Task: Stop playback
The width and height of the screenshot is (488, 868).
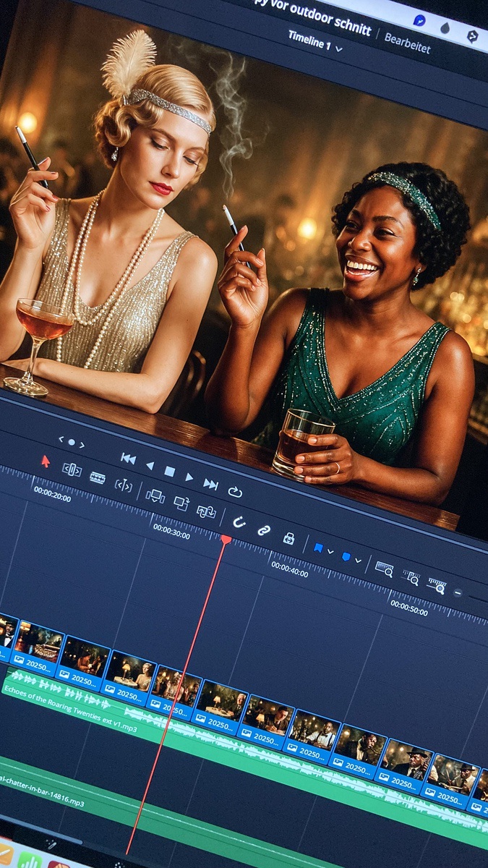Action: (169, 471)
